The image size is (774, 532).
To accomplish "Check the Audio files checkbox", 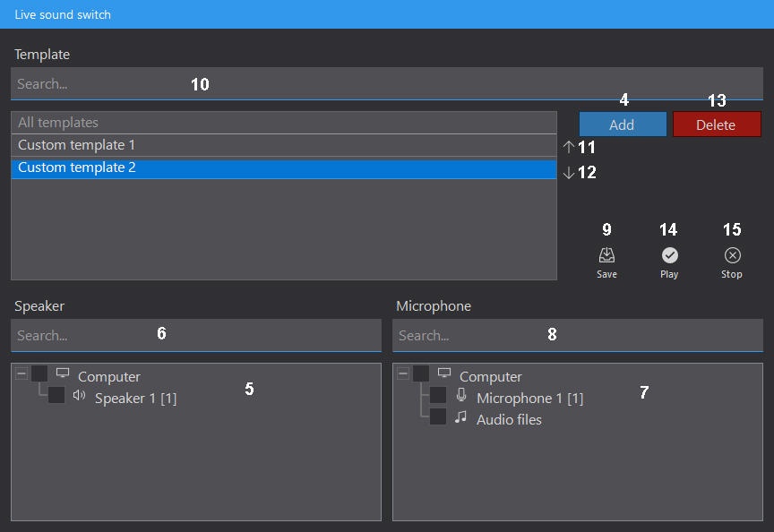I will click(438, 416).
